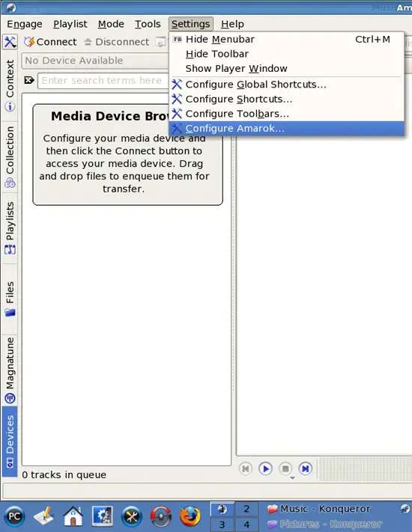Click the Media Device Browser heading

[109, 116]
